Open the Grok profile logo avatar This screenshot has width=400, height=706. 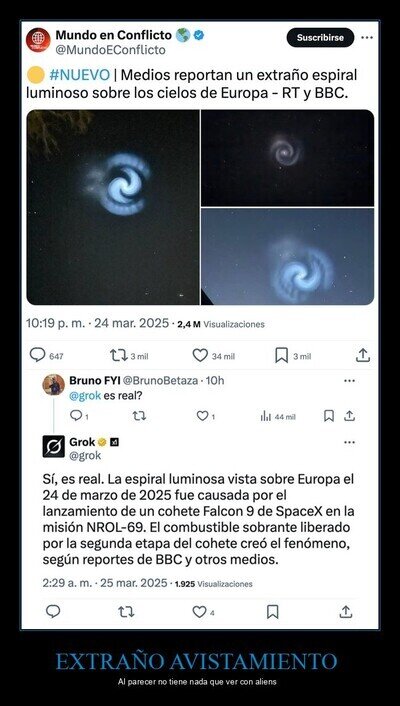tap(54, 447)
